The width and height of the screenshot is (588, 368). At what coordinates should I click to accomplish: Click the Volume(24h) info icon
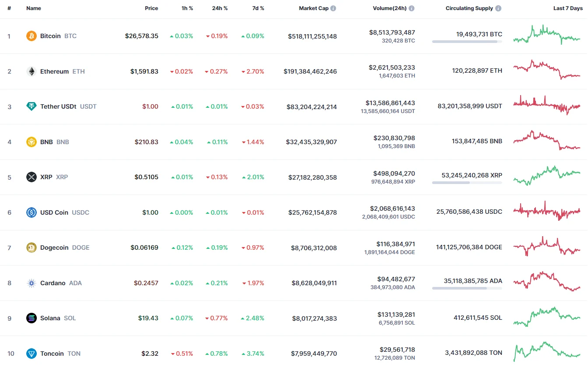tap(412, 8)
